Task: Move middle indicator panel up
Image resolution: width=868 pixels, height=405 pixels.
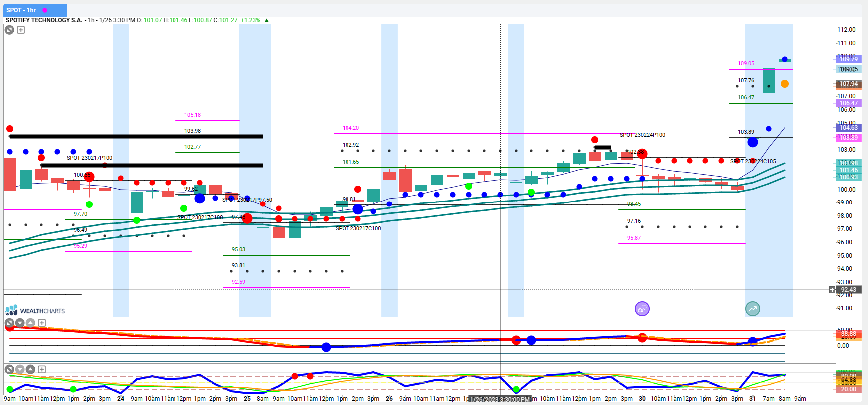Action: click(x=30, y=323)
